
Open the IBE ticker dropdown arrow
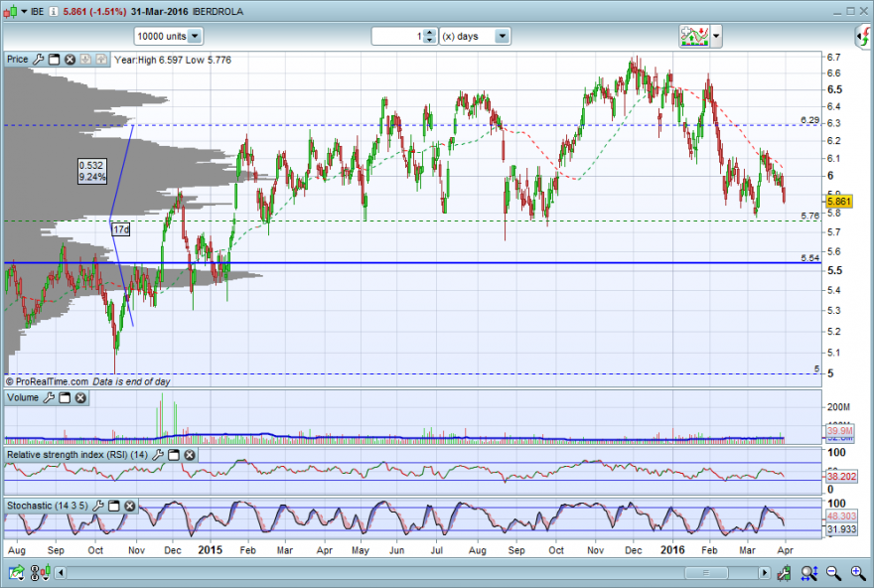tap(24, 12)
